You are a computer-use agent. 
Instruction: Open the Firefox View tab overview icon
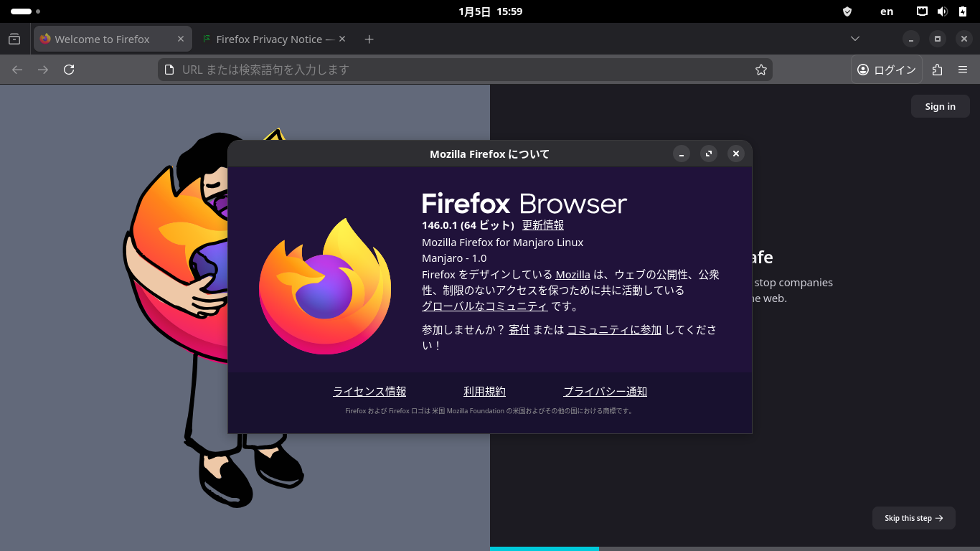tap(14, 39)
